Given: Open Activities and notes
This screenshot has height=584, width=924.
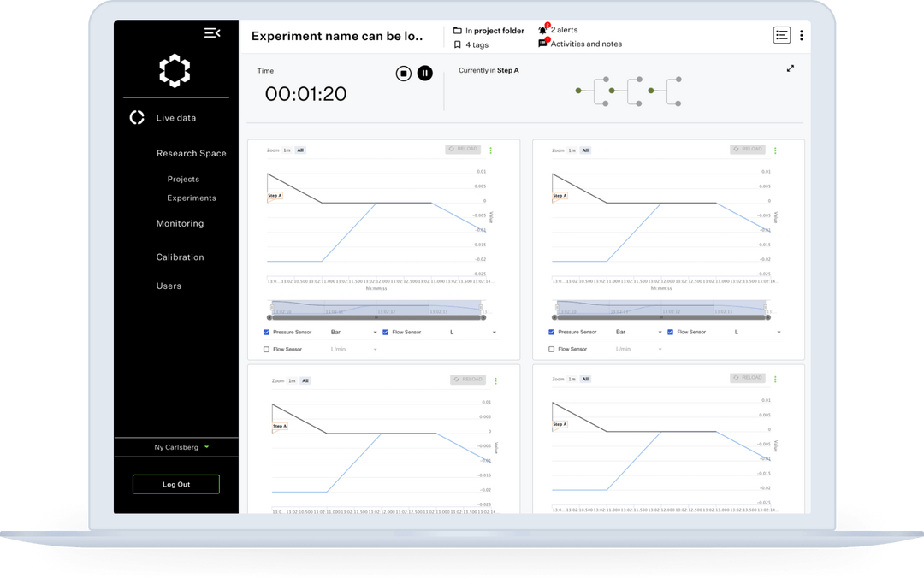Looking at the screenshot, I should (542, 43).
